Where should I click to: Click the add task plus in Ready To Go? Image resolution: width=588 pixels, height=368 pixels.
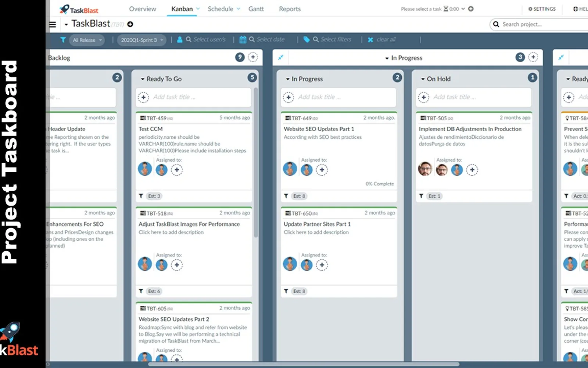coord(143,97)
